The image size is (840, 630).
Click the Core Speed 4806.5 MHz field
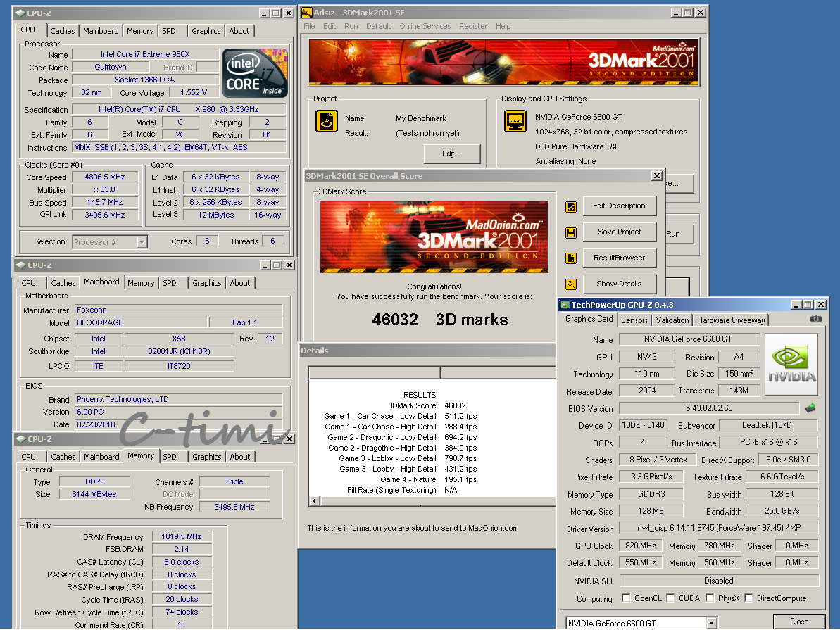pyautogui.click(x=105, y=177)
